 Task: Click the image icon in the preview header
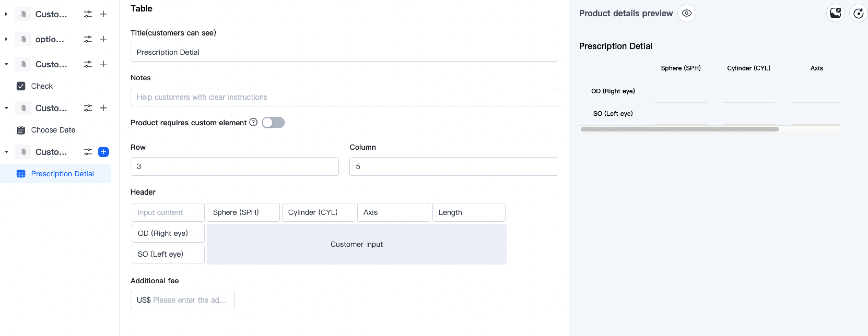835,14
